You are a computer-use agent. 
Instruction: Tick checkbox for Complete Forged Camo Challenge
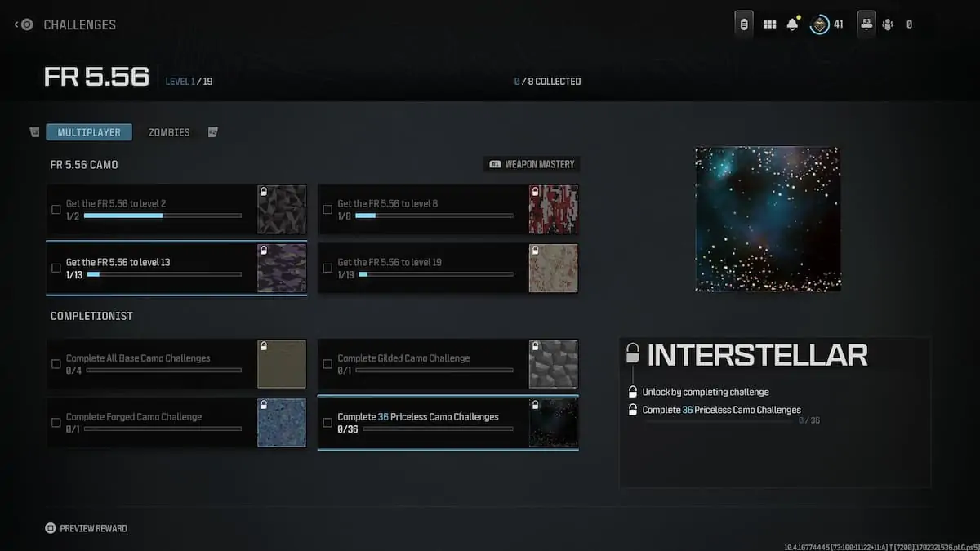(56, 423)
